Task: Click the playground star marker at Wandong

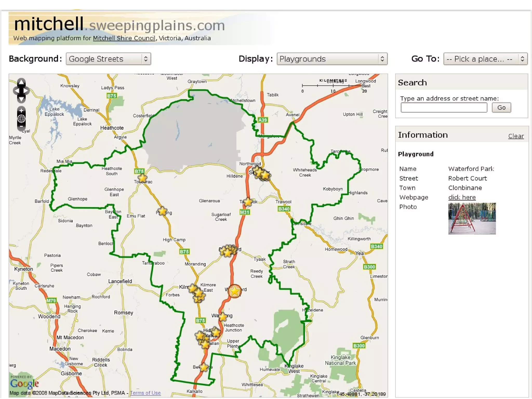Action: pyautogui.click(x=223, y=316)
